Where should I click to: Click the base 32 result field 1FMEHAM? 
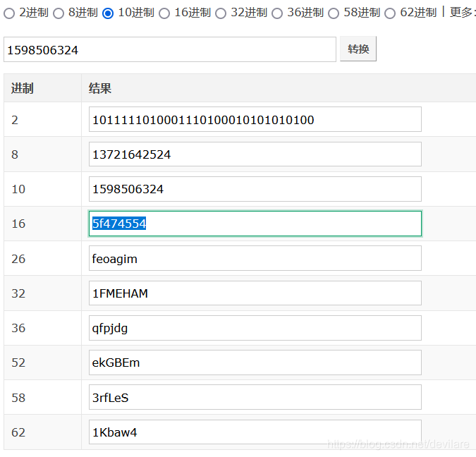click(x=255, y=293)
